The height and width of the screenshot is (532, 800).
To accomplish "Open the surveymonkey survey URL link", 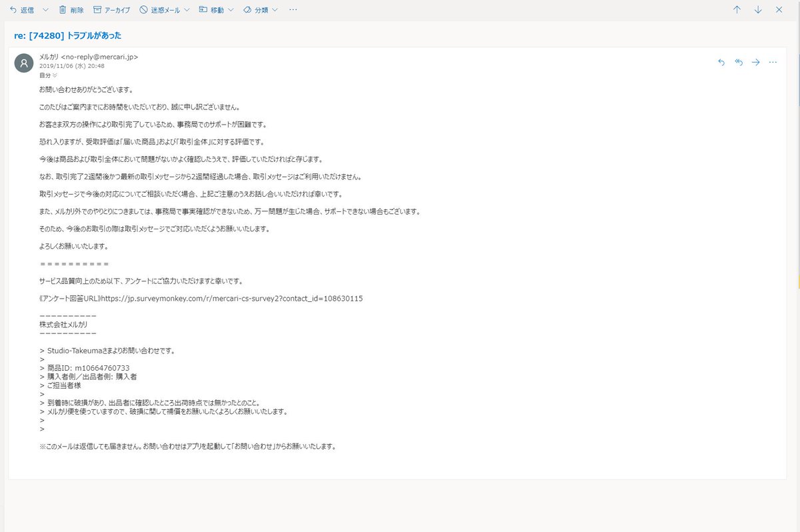I will pos(231,298).
